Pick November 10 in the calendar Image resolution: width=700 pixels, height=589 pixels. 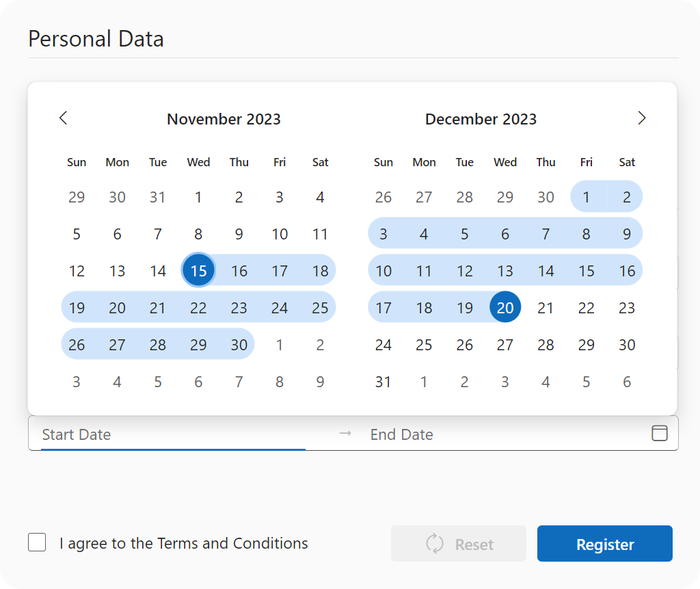(280, 234)
